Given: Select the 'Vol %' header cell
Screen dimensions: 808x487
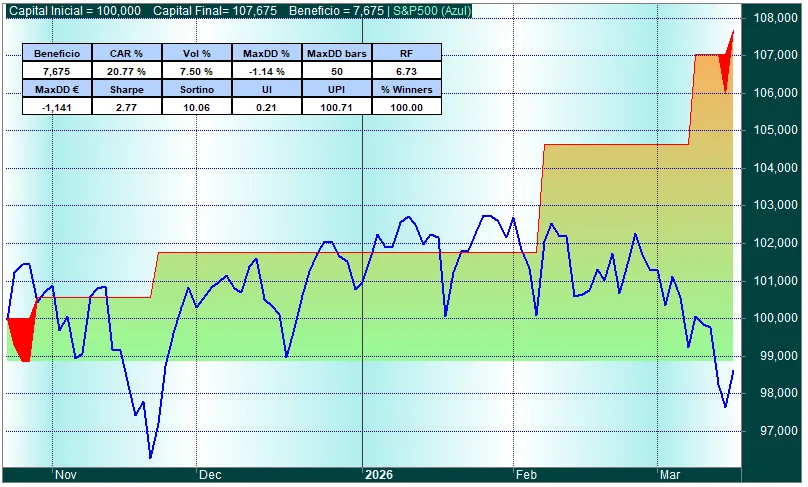Looking at the screenshot, I should tap(197, 53).
